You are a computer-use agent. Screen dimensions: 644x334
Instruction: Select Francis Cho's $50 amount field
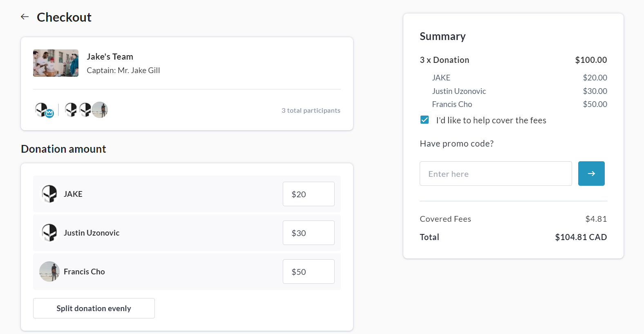pos(309,272)
